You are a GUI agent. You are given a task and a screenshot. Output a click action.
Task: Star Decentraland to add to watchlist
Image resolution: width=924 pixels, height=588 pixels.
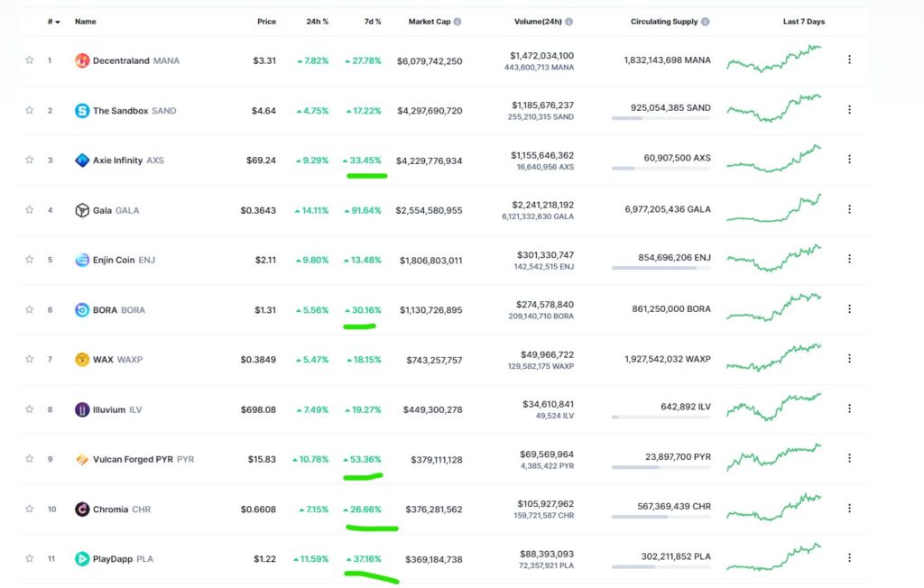pyautogui.click(x=30, y=60)
